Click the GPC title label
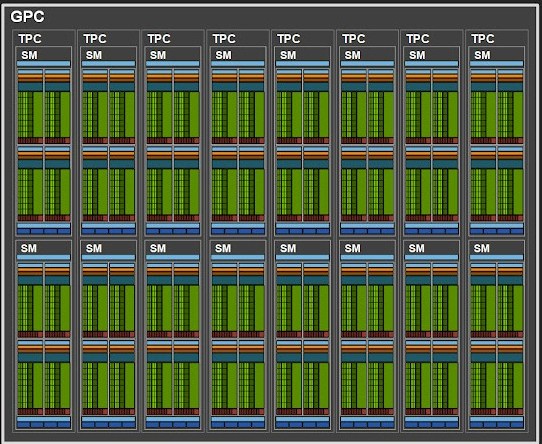 click(27, 16)
